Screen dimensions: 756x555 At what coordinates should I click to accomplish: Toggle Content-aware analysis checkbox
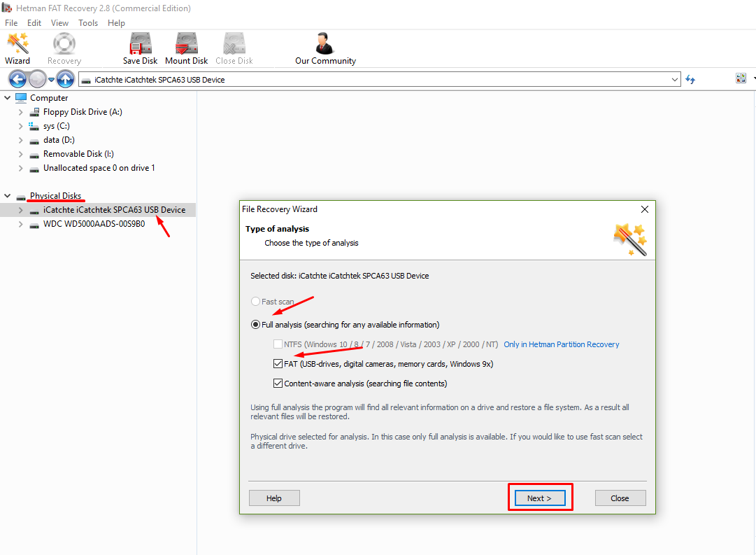[278, 384]
